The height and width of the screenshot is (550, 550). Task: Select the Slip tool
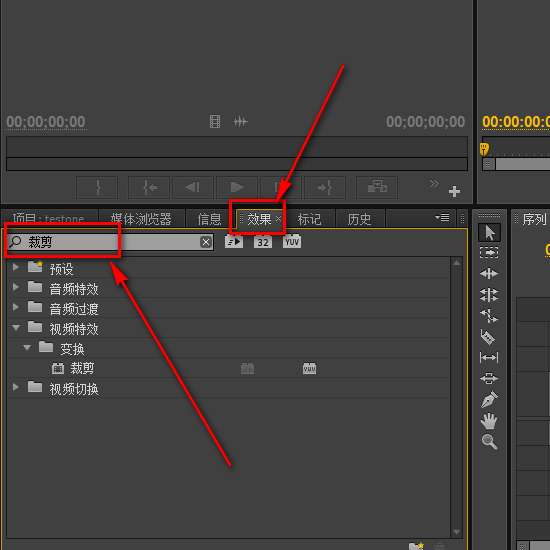click(489, 358)
